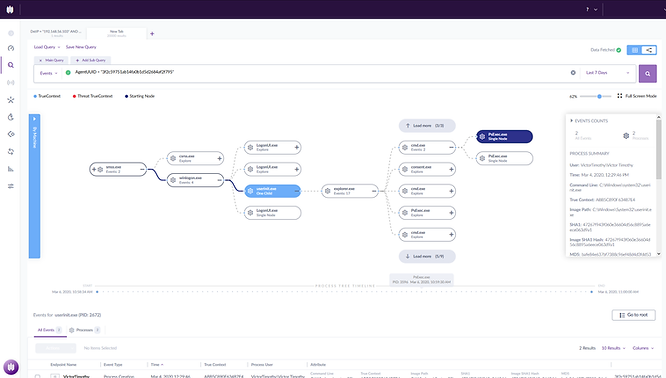The height and width of the screenshot is (378, 666).
Task: Expand the By Machine blue side panel
Action: point(34,186)
